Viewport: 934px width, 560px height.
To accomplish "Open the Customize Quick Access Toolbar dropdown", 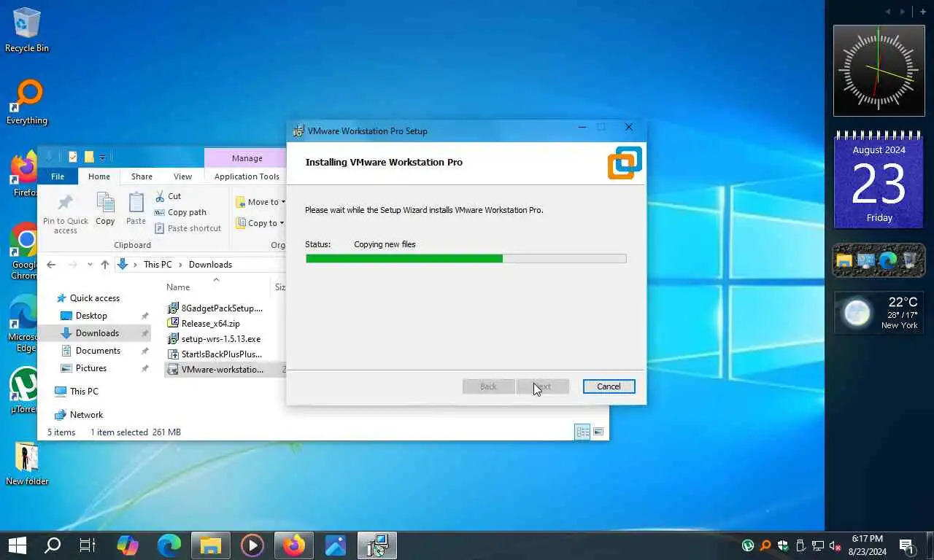I will tap(103, 157).
